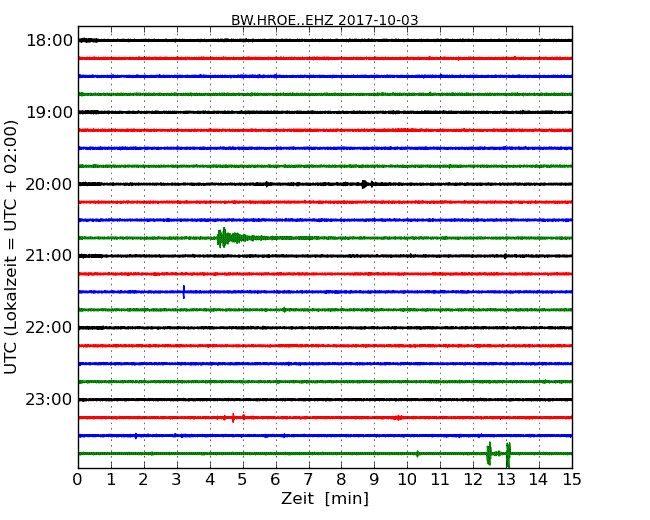Click the x-axis tick label 4
The height and width of the screenshot is (520, 650).
[210, 480]
